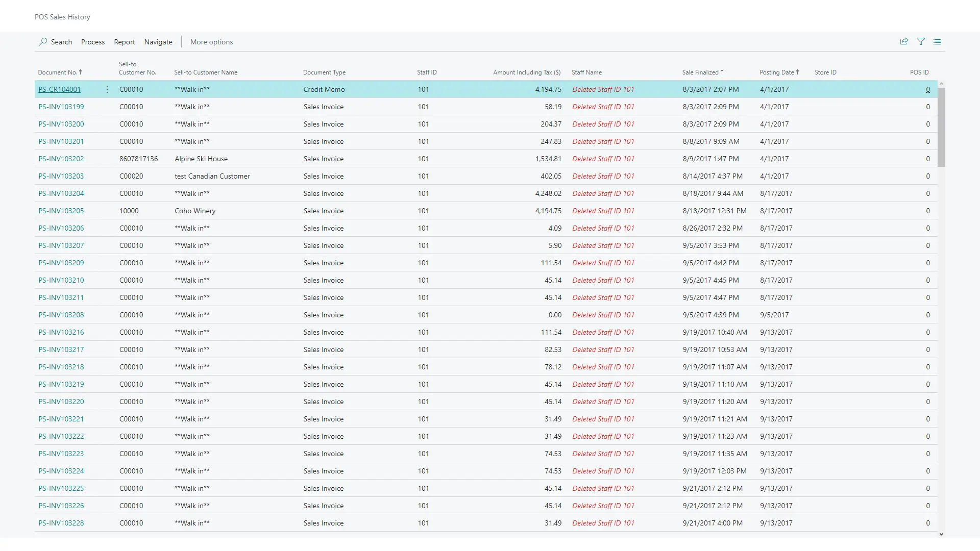Image resolution: width=980 pixels, height=551 pixels.
Task: Open the three-dot row menu for PS-CR104001
Action: pos(107,89)
